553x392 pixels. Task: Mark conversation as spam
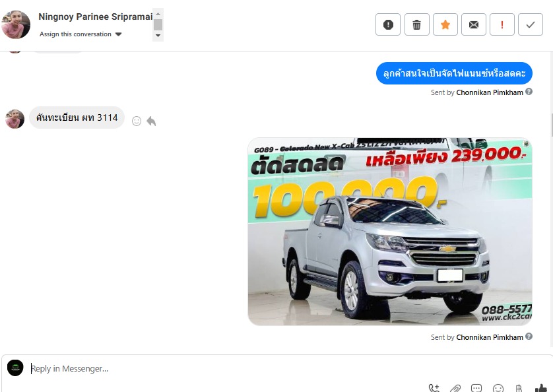point(388,24)
